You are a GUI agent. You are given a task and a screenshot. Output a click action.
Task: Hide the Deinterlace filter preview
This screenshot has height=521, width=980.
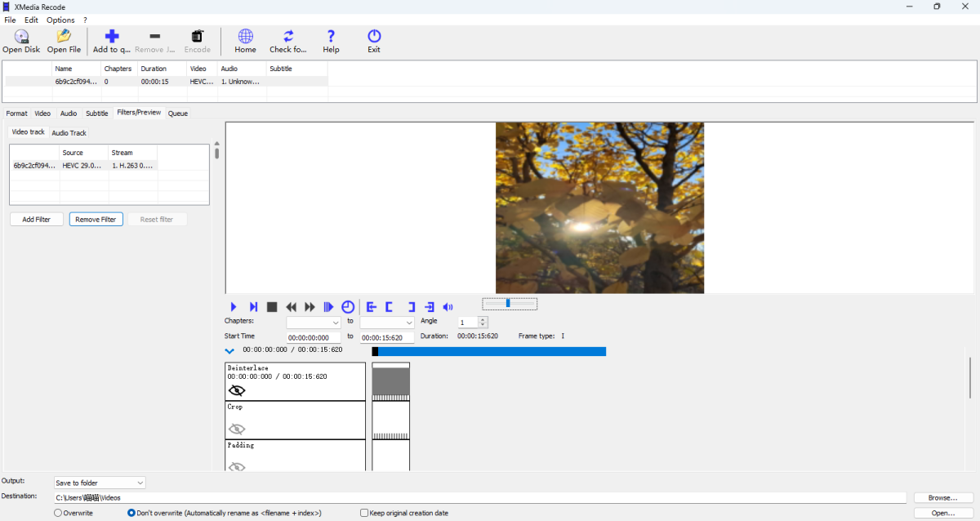tap(237, 390)
